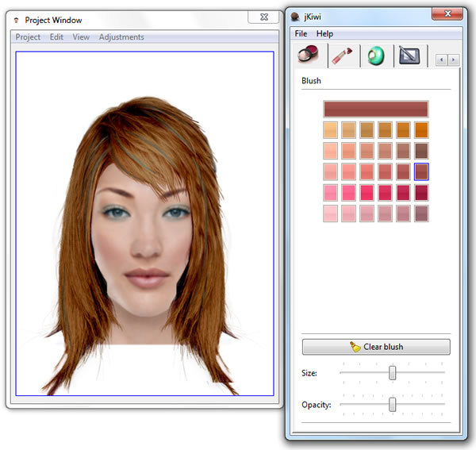Screen dimensions: 476x450
Task: Pick the third swatch in the top row
Action: click(x=367, y=130)
